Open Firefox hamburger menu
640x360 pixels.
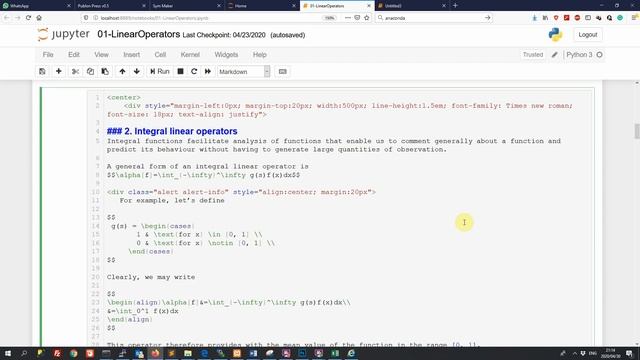point(635,18)
